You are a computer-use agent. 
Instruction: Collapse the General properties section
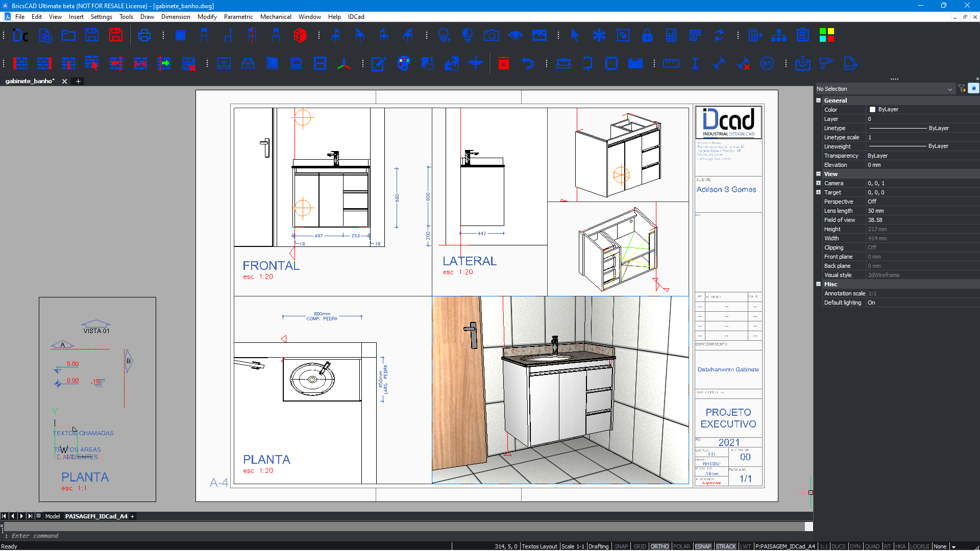[x=819, y=101]
